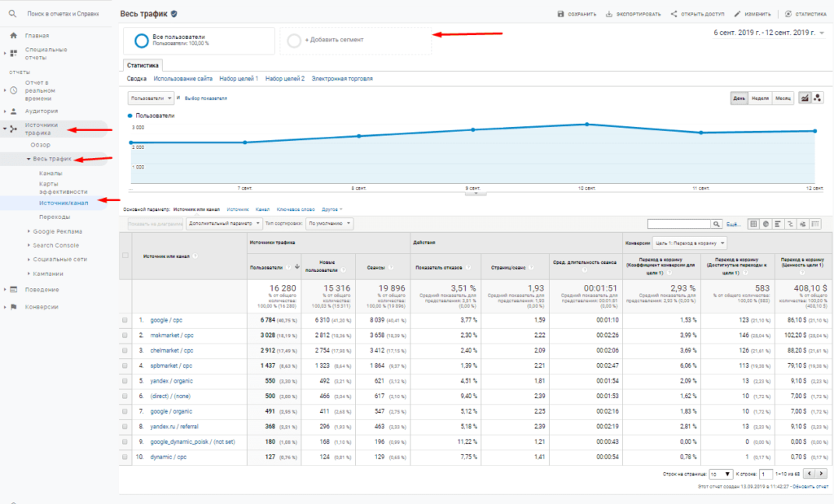This screenshot has width=834, height=504.
Task: Open the Пользователи metric dropdown above chart
Action: [x=151, y=99]
